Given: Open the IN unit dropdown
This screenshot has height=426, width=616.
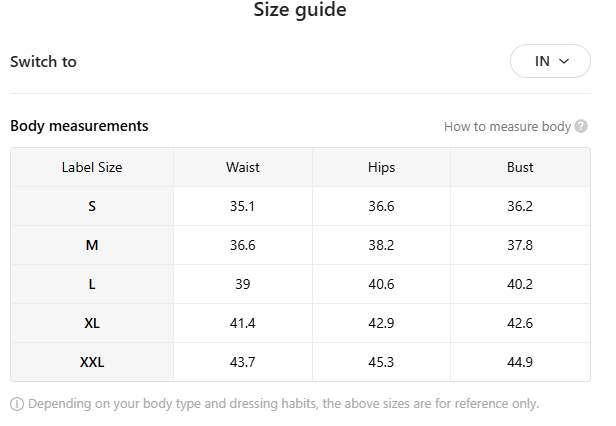Looking at the screenshot, I should click(x=550, y=61).
